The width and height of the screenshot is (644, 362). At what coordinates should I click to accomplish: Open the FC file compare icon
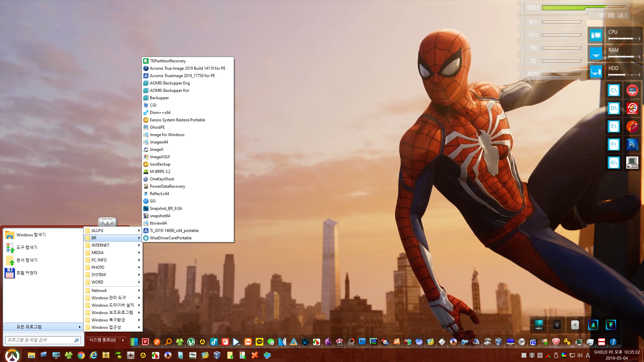pyautogui.click(x=533, y=342)
